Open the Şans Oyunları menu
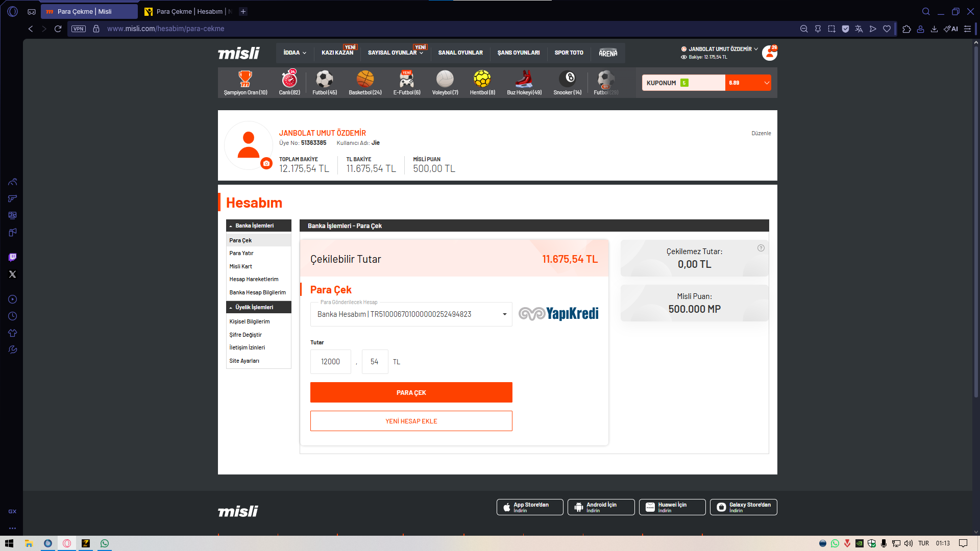 [519, 53]
